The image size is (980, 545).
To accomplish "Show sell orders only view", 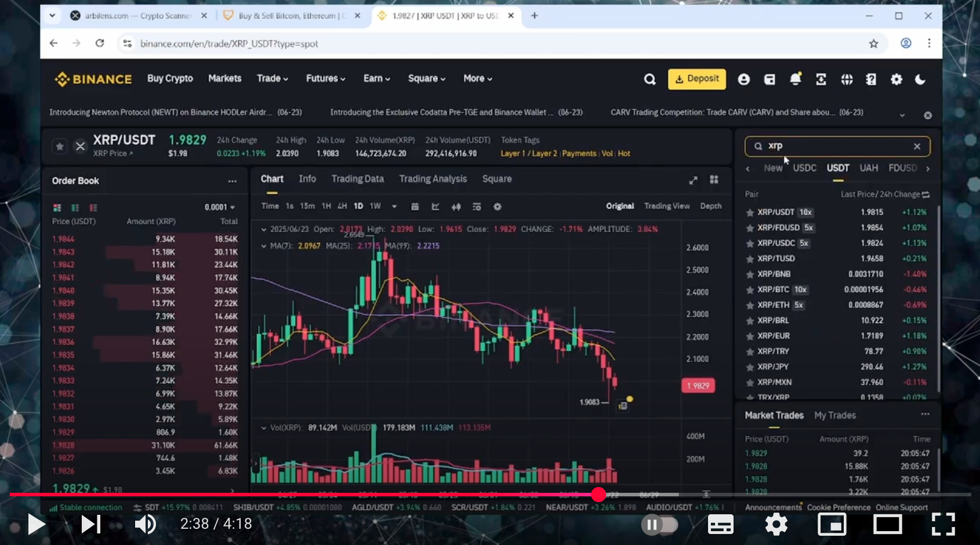I will [x=93, y=208].
